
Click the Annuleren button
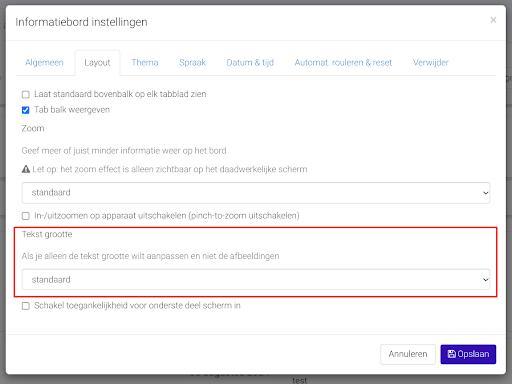(x=408, y=354)
